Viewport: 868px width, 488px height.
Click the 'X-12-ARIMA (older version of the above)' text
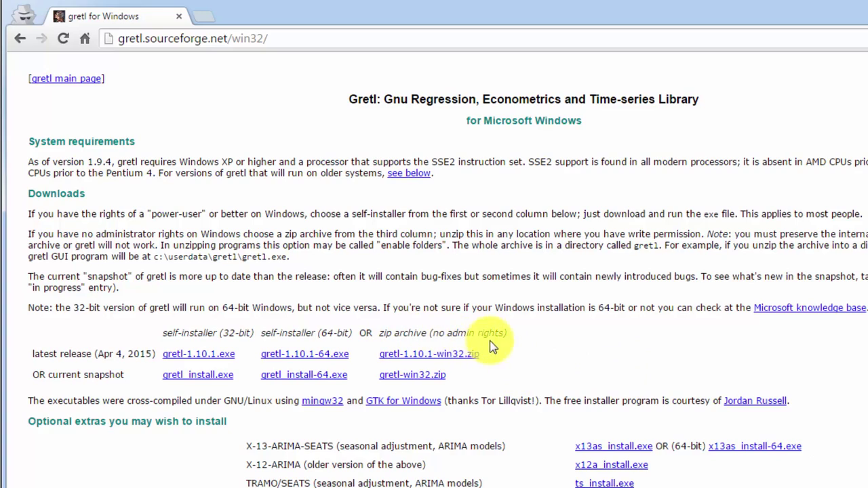(336, 465)
